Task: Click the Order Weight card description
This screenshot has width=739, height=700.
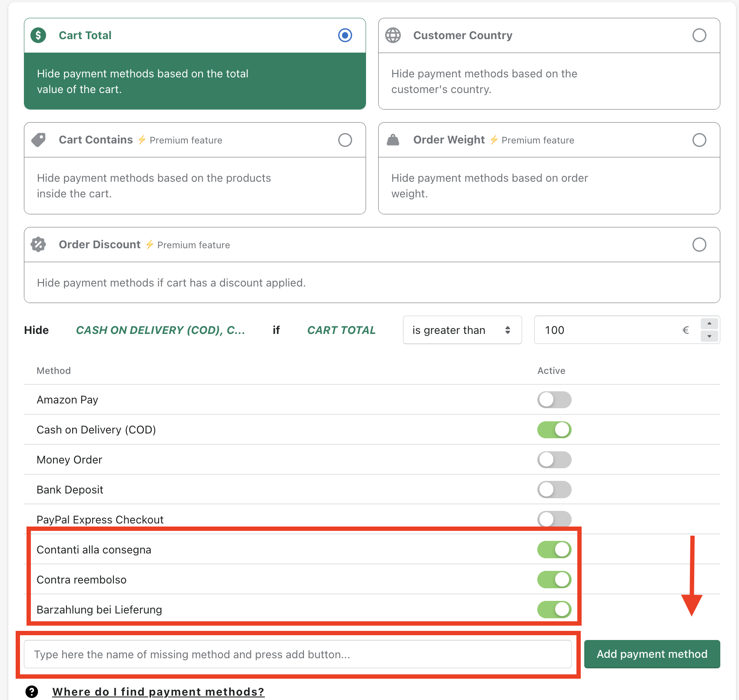Action: pyautogui.click(x=489, y=186)
